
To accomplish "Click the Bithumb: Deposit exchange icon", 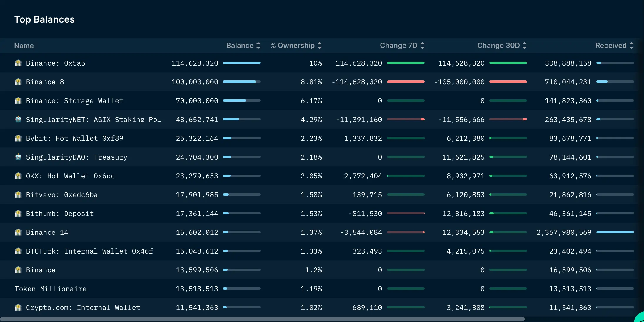I will 18,213.
